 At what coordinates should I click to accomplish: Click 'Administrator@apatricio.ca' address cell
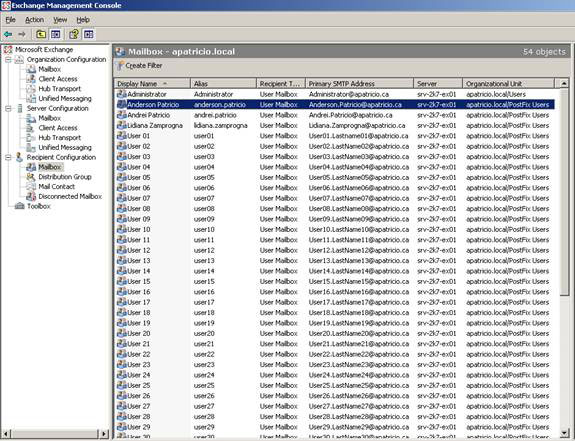(348, 94)
